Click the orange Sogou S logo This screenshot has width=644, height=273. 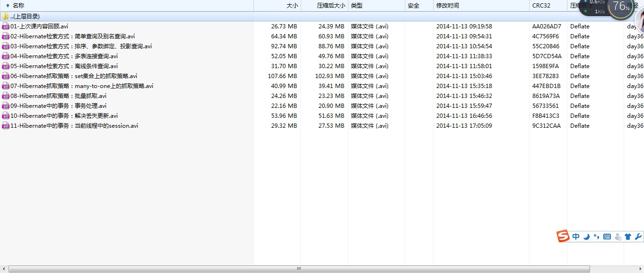click(563, 237)
